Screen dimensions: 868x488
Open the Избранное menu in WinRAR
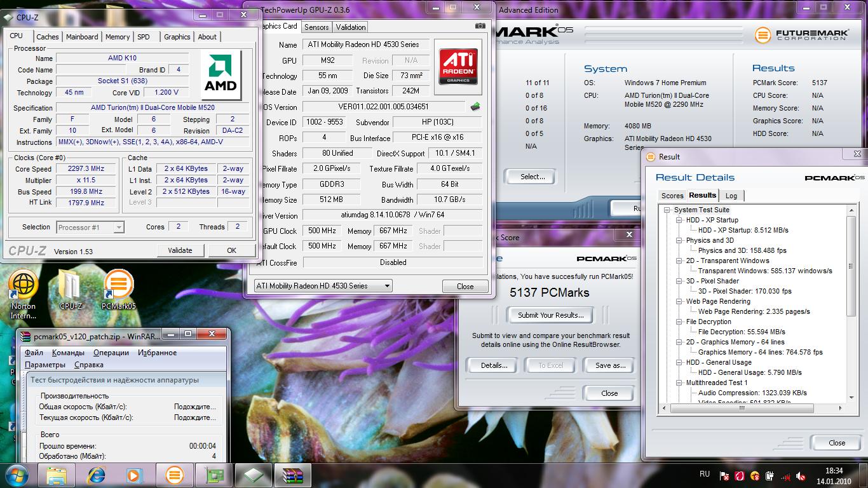(158, 353)
